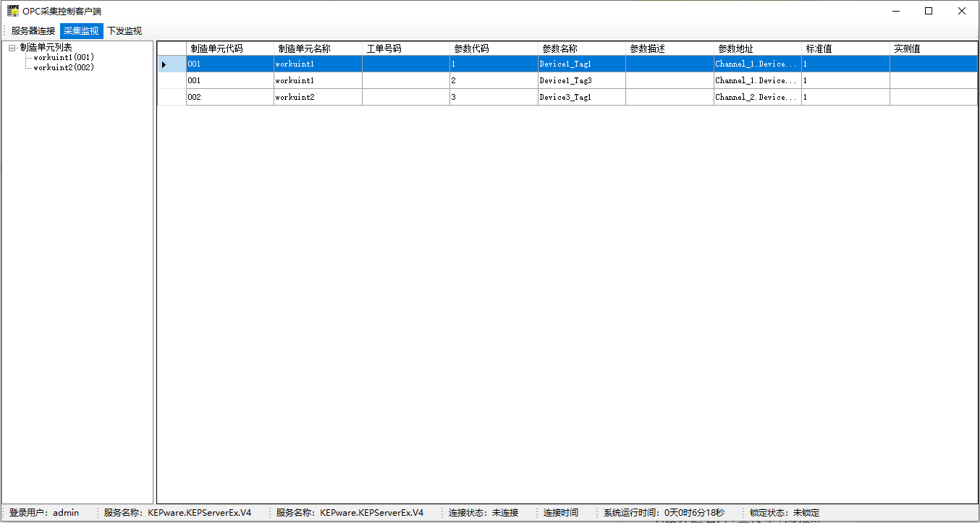
Task: Click the 参数描述 cell in Device1_Tag3 row
Action: [669, 80]
